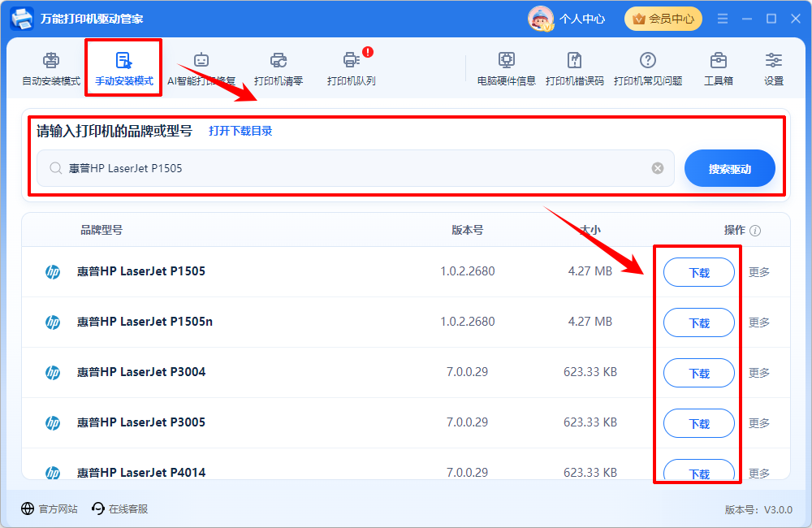The width and height of the screenshot is (812, 528).
Task: Open 设置 settings
Action: 774,68
